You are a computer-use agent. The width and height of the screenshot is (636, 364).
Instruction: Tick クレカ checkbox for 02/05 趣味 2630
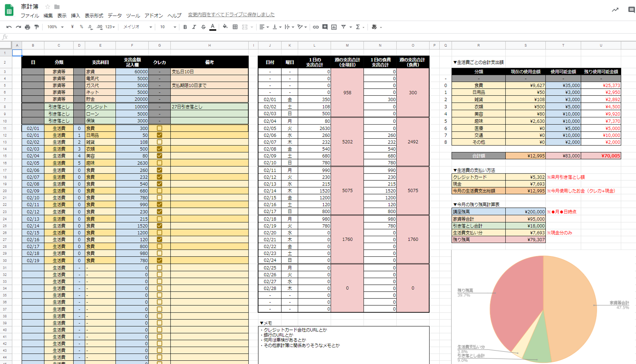click(159, 163)
